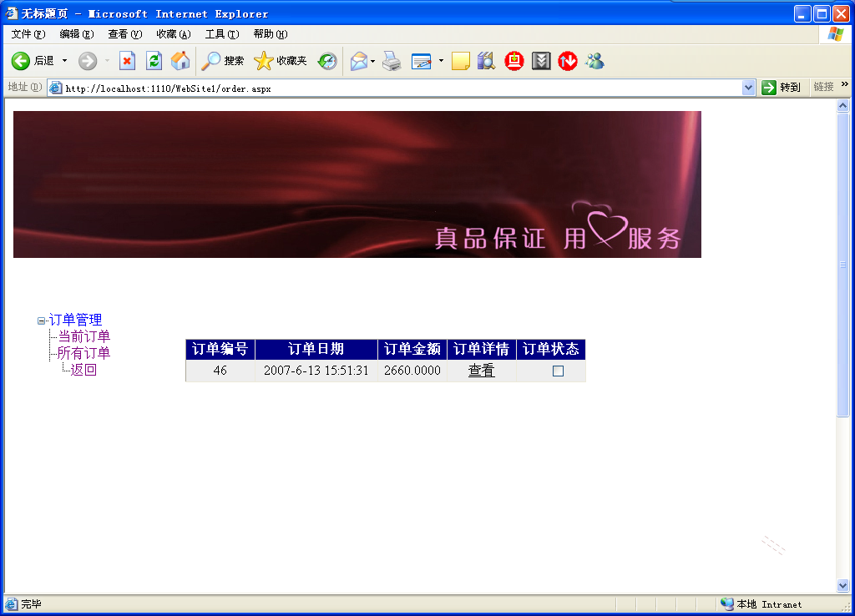Viewport: 855px width, 616px height.
Task: Click the green Back arrow button
Action: tap(21, 60)
